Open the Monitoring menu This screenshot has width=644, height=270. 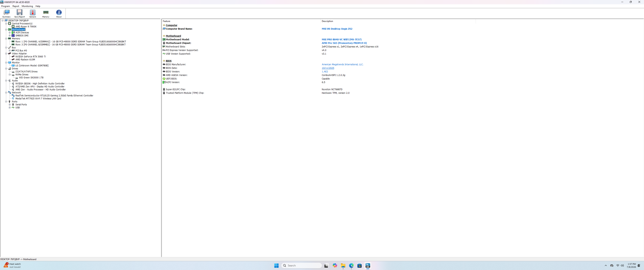tap(27, 6)
